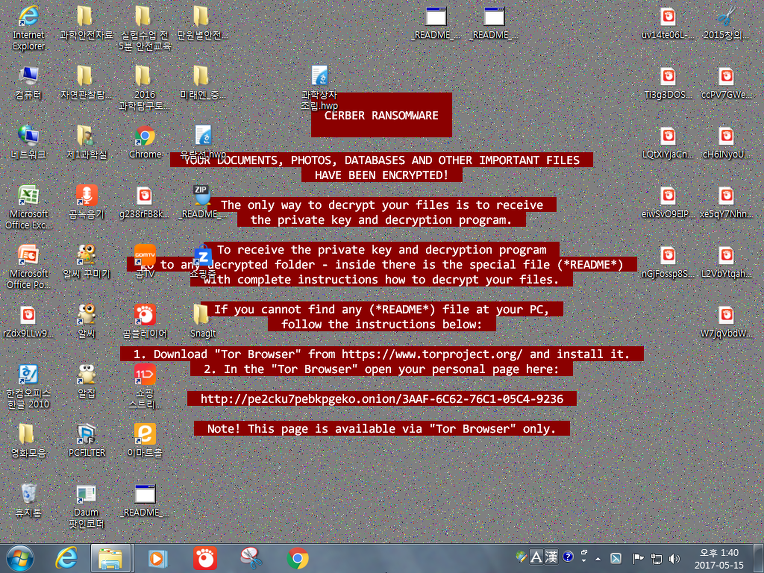Open the 미래엔 중 folder
The width and height of the screenshot is (764, 573).
[x=201, y=83]
